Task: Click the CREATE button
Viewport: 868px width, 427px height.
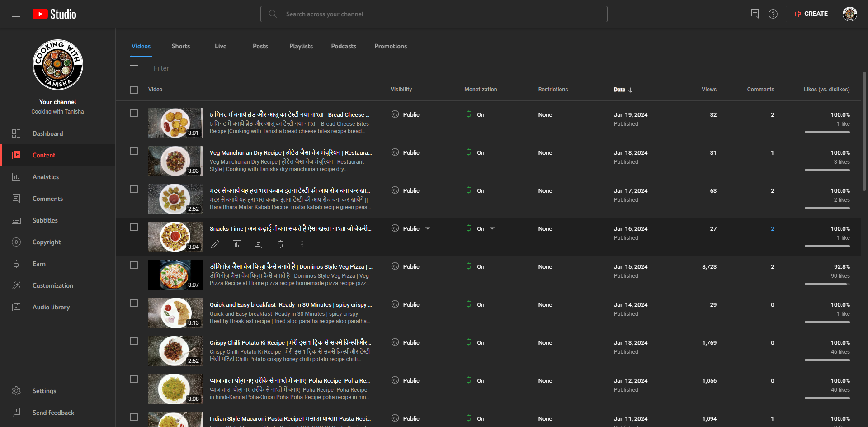Action: pos(810,14)
